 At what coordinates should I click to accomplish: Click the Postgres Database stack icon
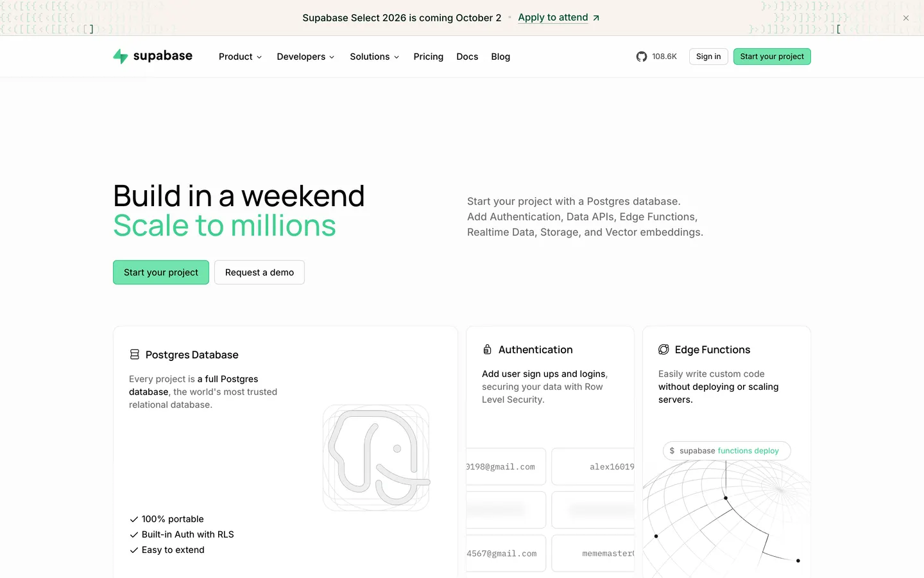point(135,355)
